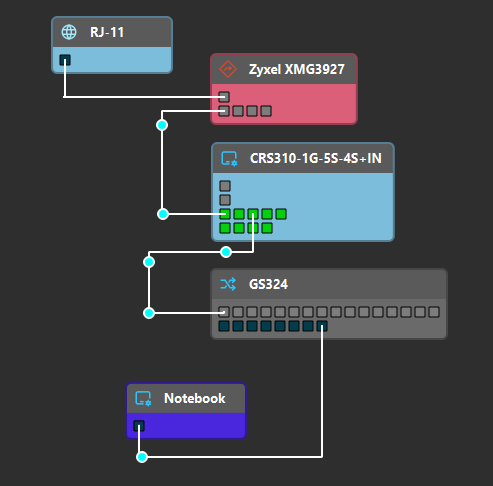The image size is (493, 486).
Task: Click the top single port on Zyxel XMG3927
Action: pos(224,97)
